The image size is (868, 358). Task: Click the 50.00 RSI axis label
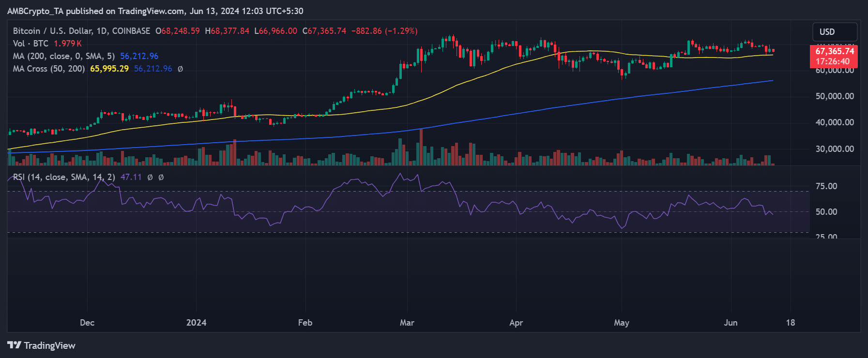pyautogui.click(x=826, y=212)
